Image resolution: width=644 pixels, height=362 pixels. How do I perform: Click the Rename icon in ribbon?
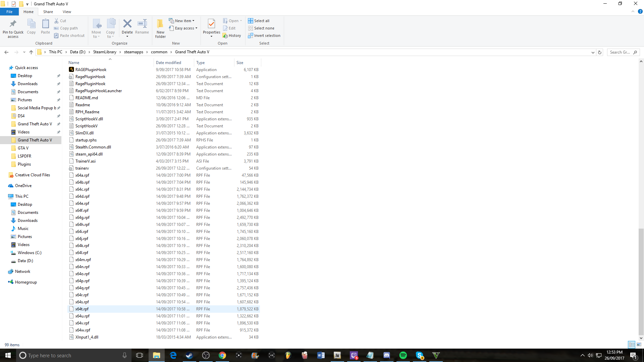pyautogui.click(x=142, y=24)
